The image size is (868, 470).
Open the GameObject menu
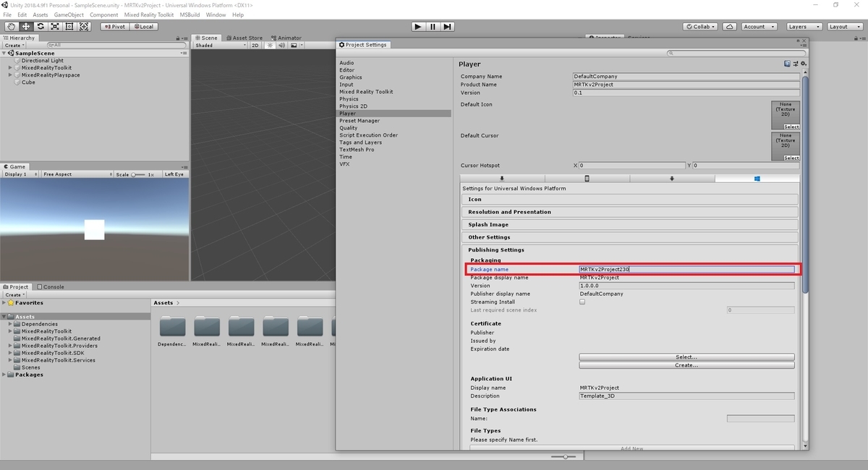[69, 14]
